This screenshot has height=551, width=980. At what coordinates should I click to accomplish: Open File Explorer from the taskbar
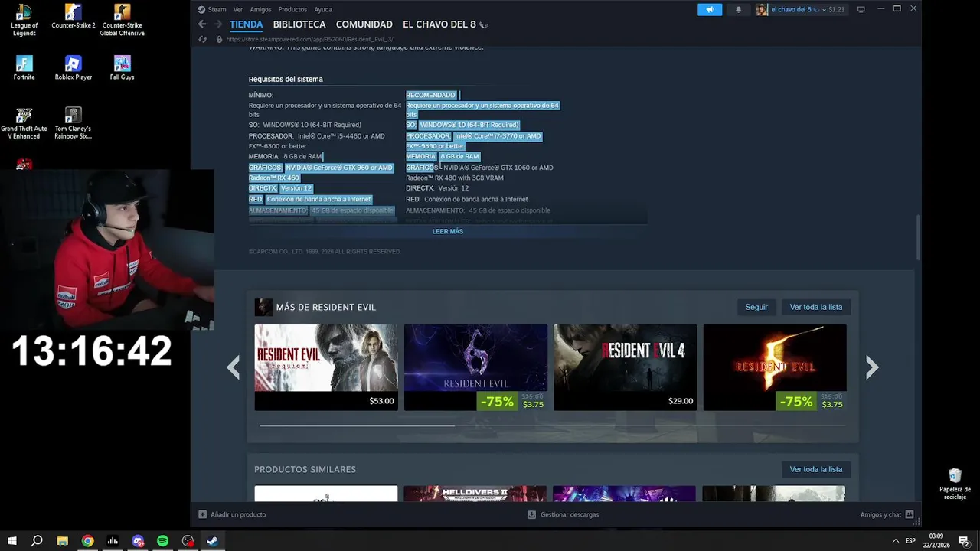point(63,541)
